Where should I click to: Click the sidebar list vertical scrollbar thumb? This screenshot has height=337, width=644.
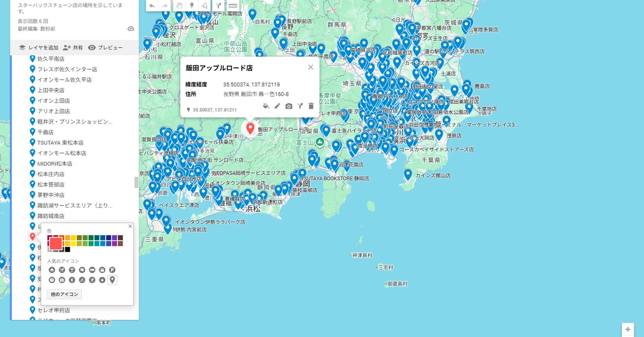(136, 182)
